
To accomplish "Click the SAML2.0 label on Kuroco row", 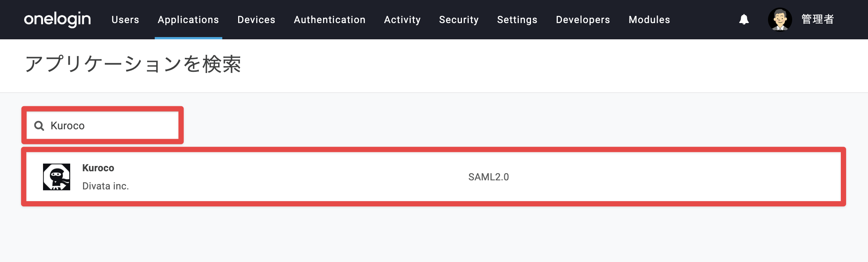I will (489, 177).
